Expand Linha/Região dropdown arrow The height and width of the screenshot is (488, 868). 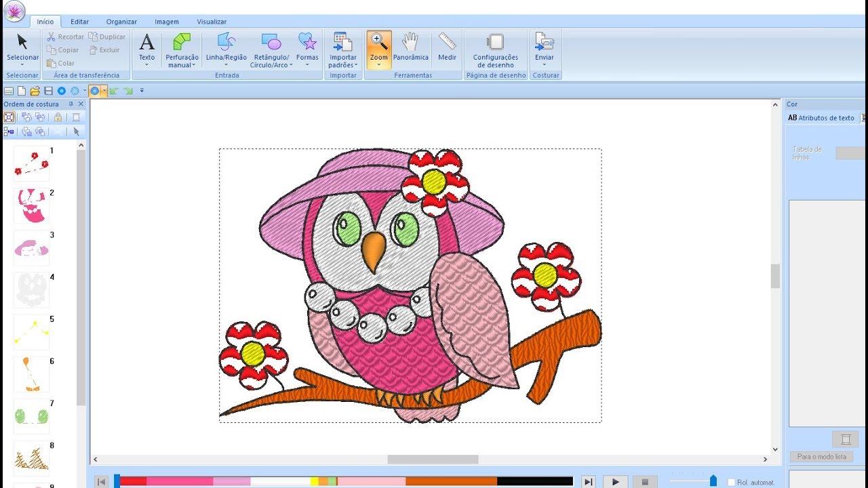[226, 66]
